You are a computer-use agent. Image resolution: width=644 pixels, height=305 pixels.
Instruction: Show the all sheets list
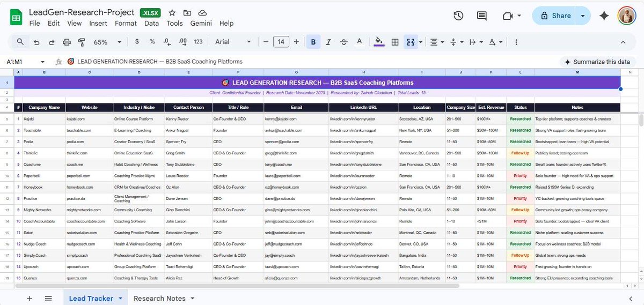click(48, 298)
